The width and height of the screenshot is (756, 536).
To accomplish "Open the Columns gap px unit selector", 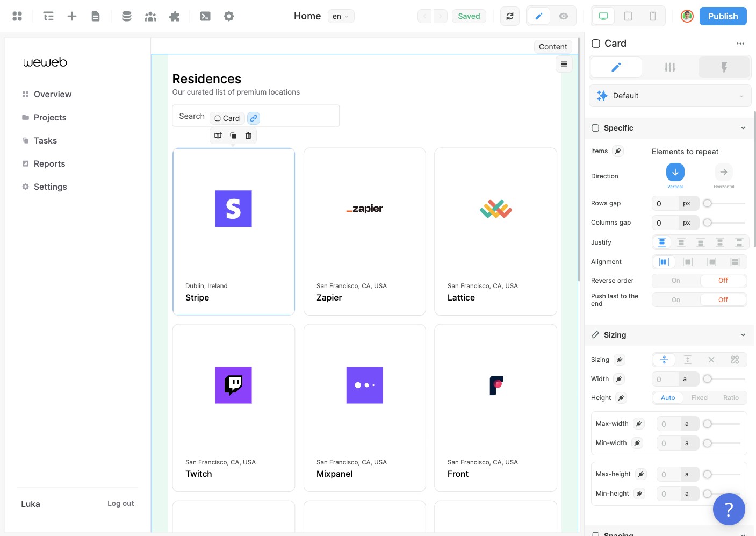I will tap(688, 223).
